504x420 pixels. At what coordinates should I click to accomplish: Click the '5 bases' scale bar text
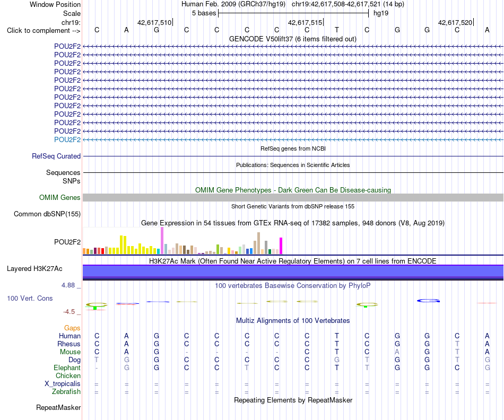click(204, 13)
